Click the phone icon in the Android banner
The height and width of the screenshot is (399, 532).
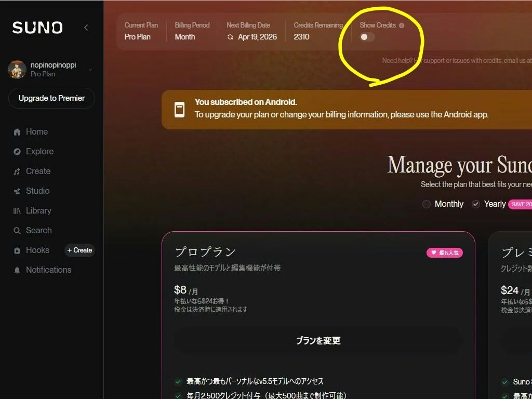tap(180, 110)
